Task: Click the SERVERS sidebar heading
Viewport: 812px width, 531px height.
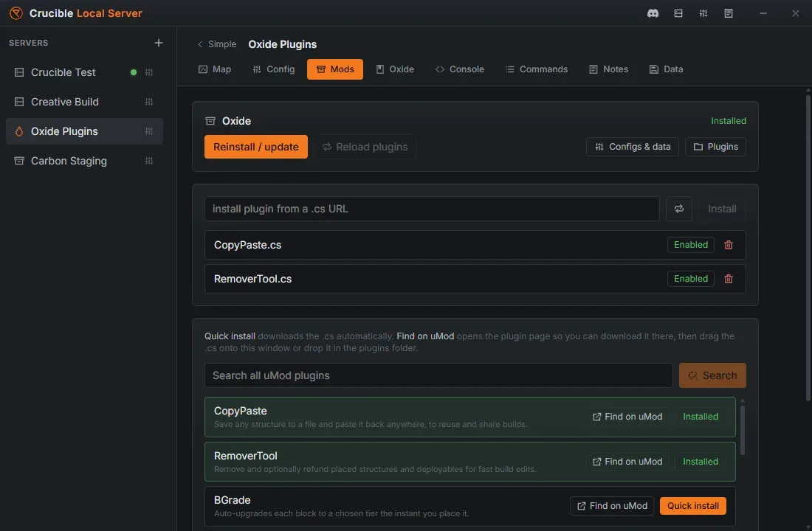Action: 29,43
